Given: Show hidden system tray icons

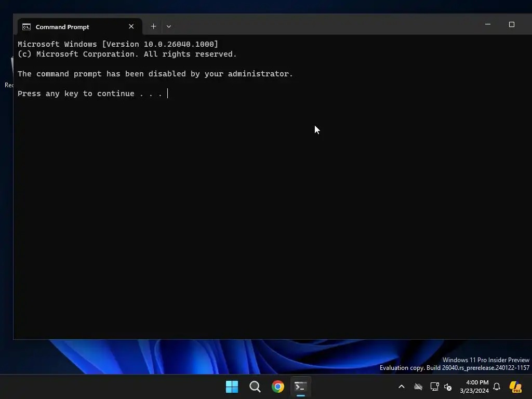Looking at the screenshot, I should click(x=402, y=387).
